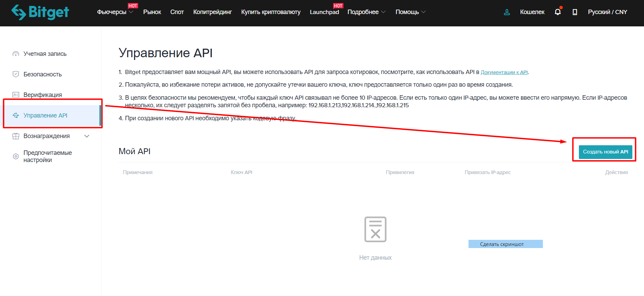Viewport: 644px width, 296px height.
Task: Select Учетная запись in sidebar
Action: pyautogui.click(x=45, y=54)
